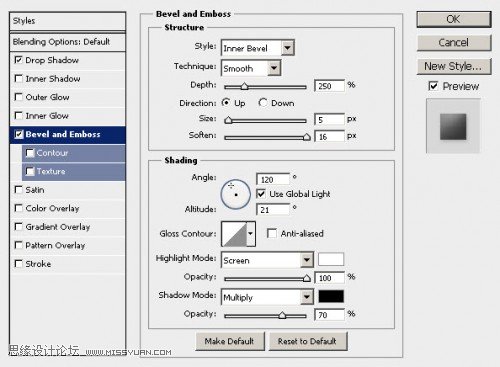Select the Down direction radio button

263,103
